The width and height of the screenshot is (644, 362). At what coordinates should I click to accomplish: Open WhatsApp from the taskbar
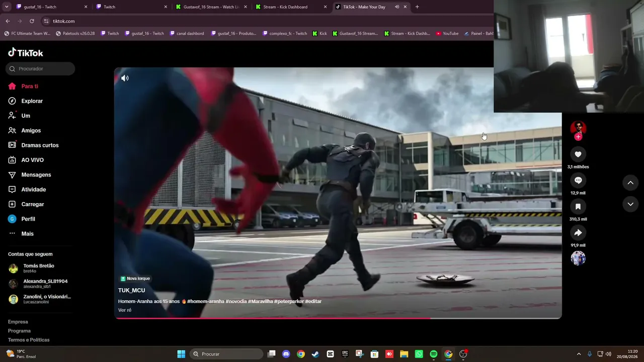[x=419, y=354]
